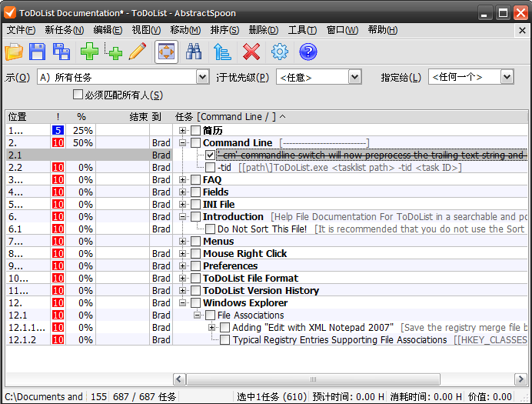
Task: Click the horizontal scrollbar right arrow
Action: (x=520, y=379)
